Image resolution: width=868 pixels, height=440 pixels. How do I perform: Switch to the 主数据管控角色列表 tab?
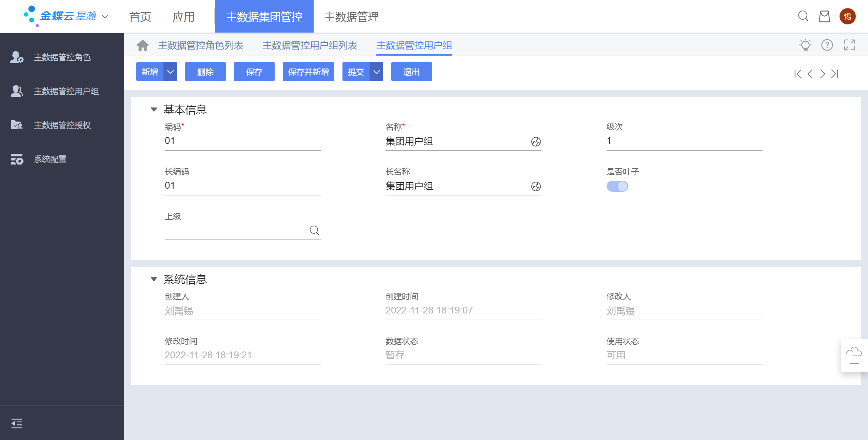coord(201,45)
